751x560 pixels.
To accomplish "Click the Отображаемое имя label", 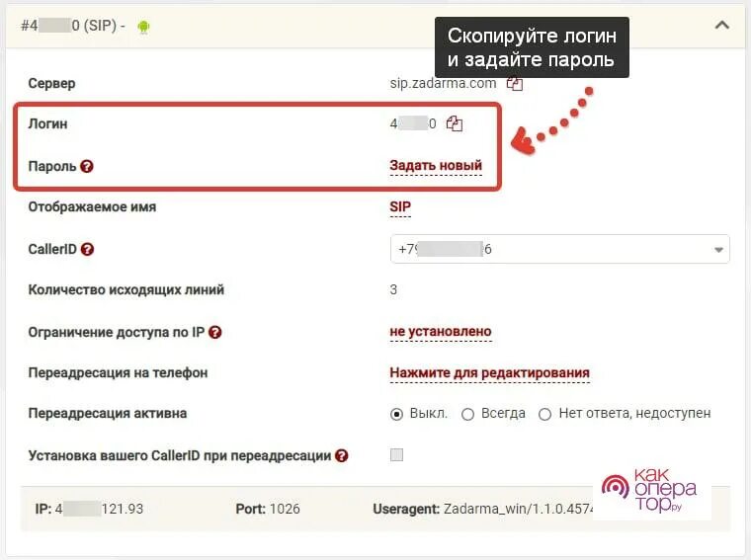I will [x=93, y=206].
